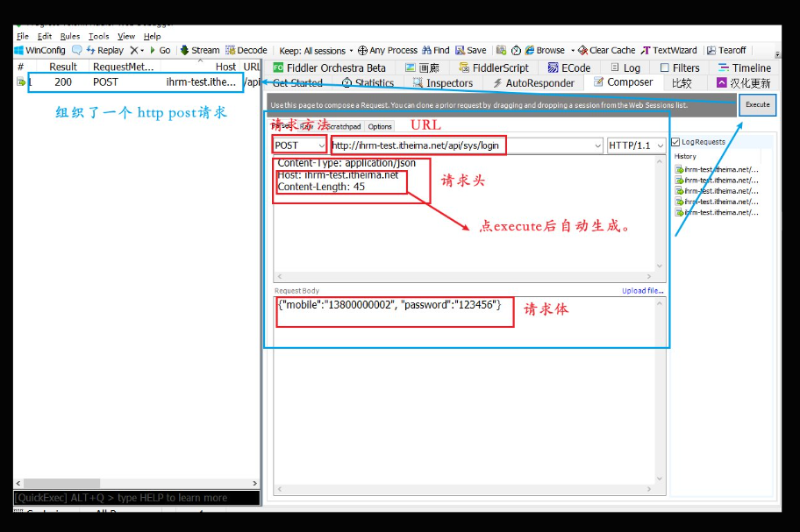Toggle the Log Requests checkbox

pos(675,142)
